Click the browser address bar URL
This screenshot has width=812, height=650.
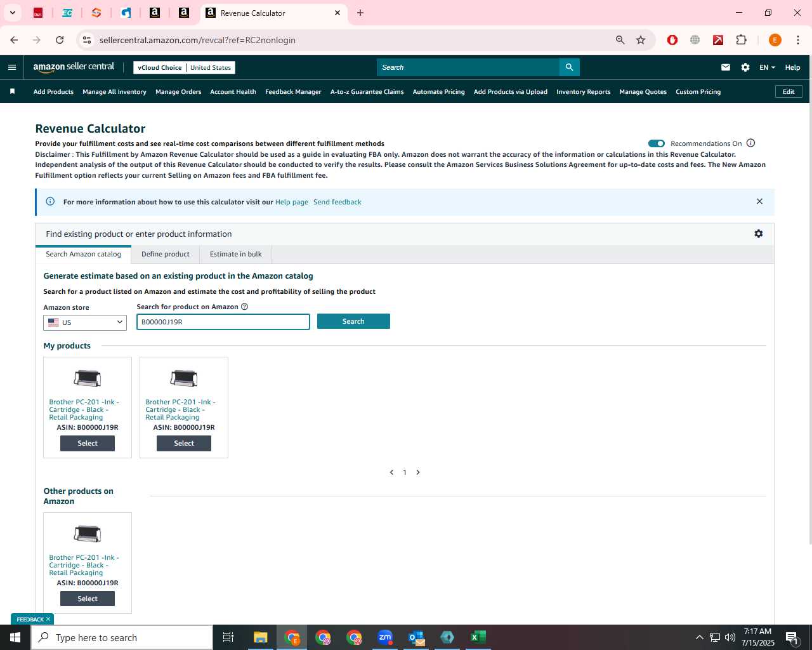pos(197,40)
